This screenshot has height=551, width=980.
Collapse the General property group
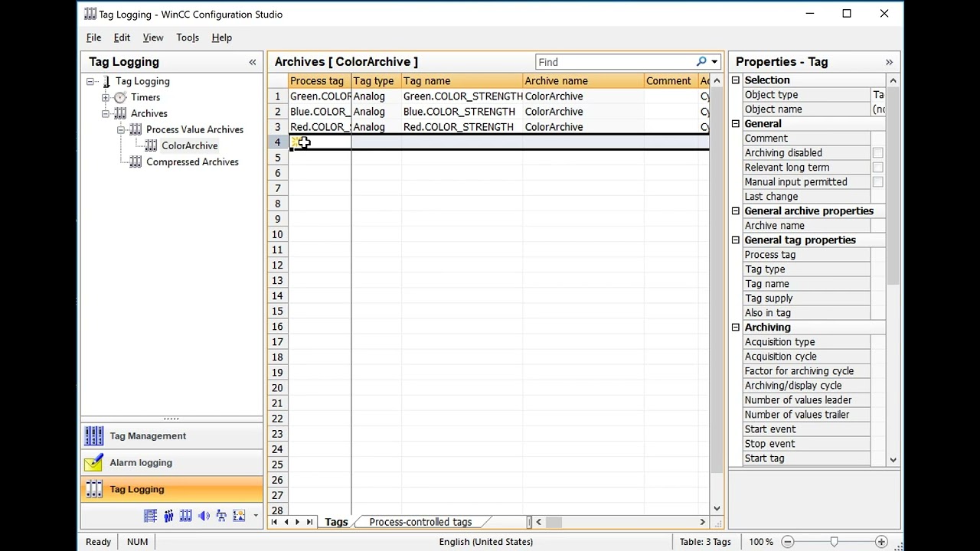pyautogui.click(x=736, y=124)
